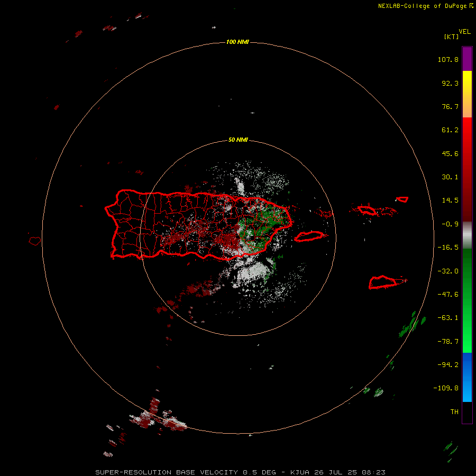
Task: Click the 100 NMI range ring label
Action: (237, 42)
